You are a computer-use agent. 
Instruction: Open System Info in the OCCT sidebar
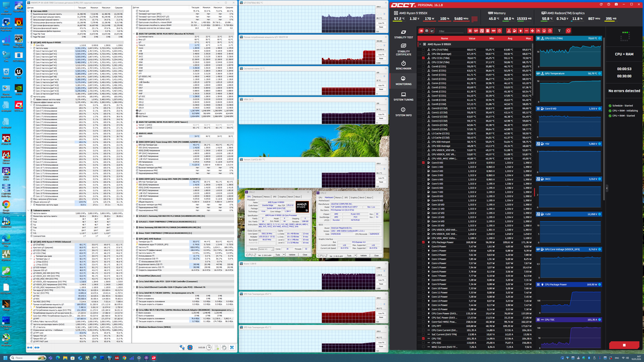(x=404, y=112)
